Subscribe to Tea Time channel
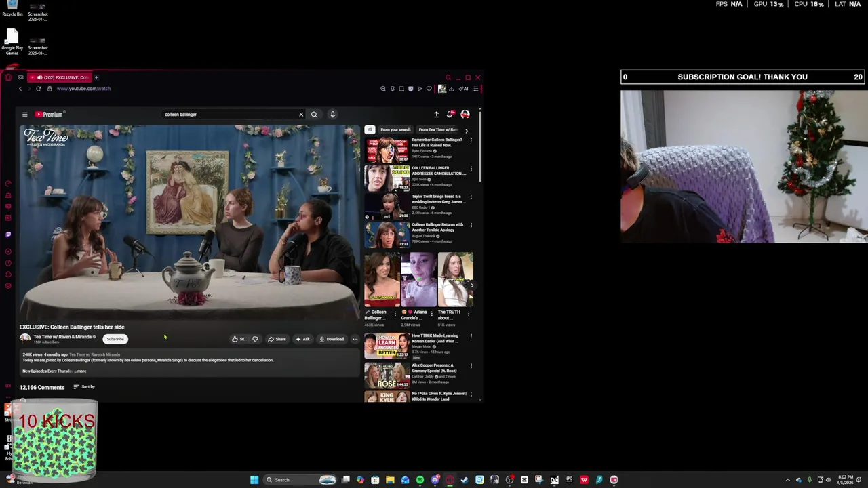The width and height of the screenshot is (868, 488). (115, 339)
